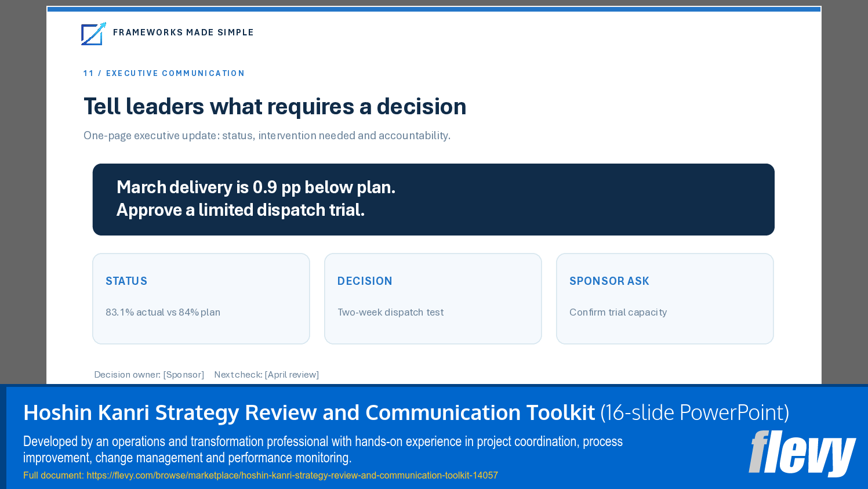The height and width of the screenshot is (489, 868).
Task: Click the flevy logo
Action: coord(802,454)
